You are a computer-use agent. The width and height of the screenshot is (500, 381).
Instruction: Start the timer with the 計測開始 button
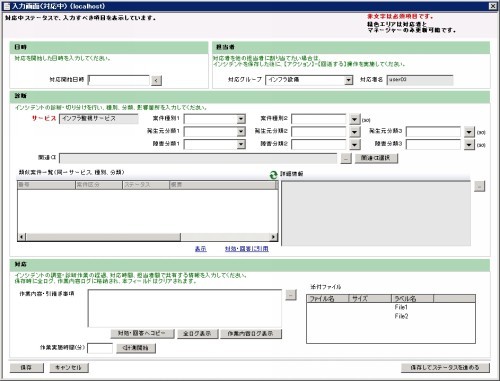point(136,348)
